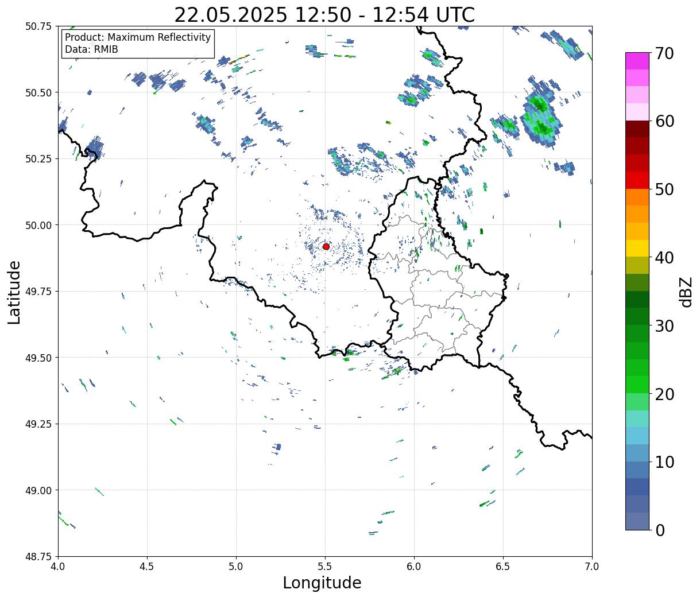Click the dark green colorbar segment near 35
The height and width of the screenshot is (597, 700).
point(637,299)
